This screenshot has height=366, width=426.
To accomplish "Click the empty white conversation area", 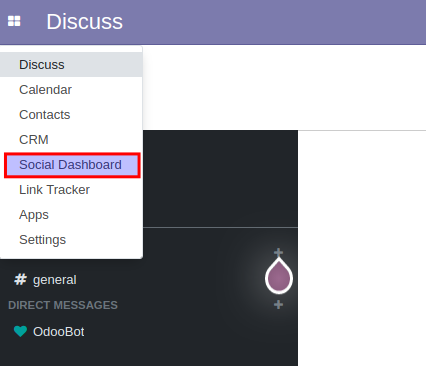I will pyautogui.click(x=362, y=248).
